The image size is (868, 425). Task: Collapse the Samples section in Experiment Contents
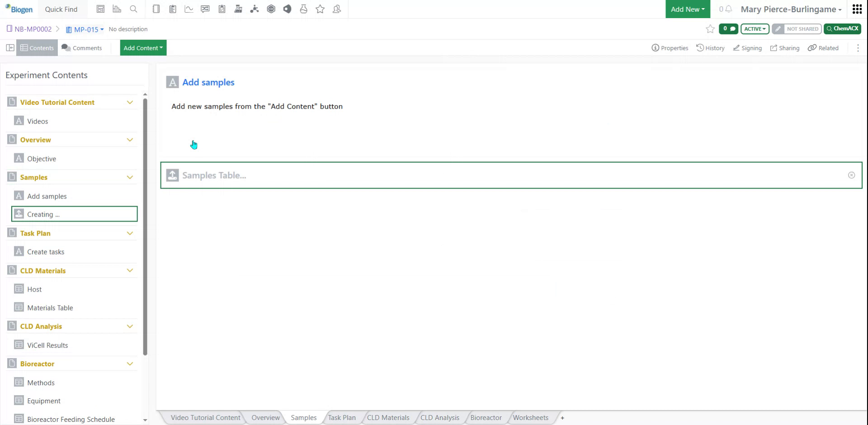(130, 177)
